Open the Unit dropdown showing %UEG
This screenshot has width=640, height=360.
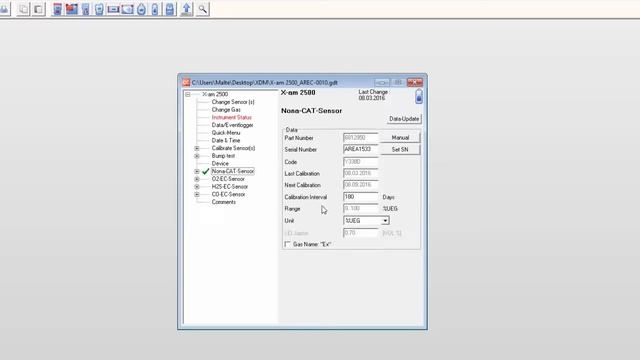385,221
